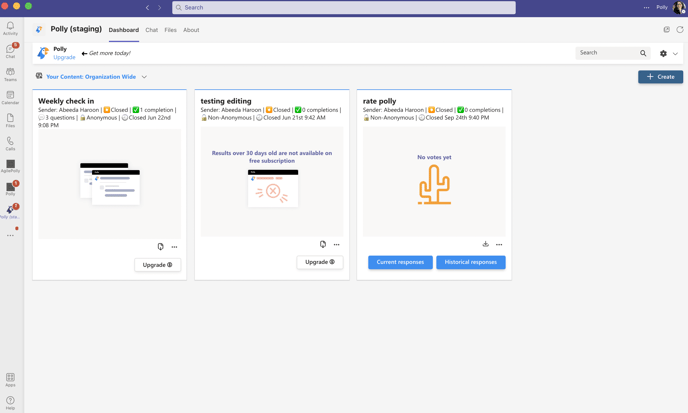The width and height of the screenshot is (688, 413).
Task: Open the Polly app sidebar icon
Action: (x=10, y=189)
